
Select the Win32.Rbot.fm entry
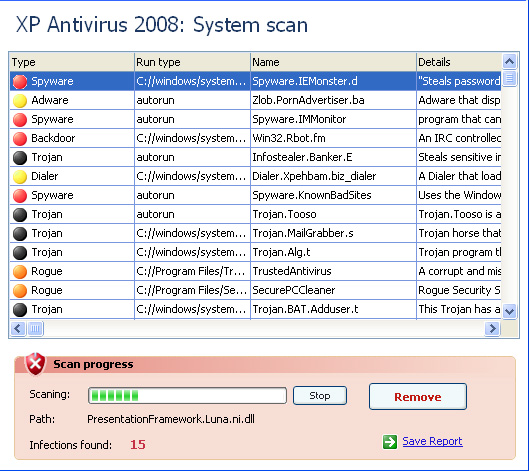[x=333, y=138]
